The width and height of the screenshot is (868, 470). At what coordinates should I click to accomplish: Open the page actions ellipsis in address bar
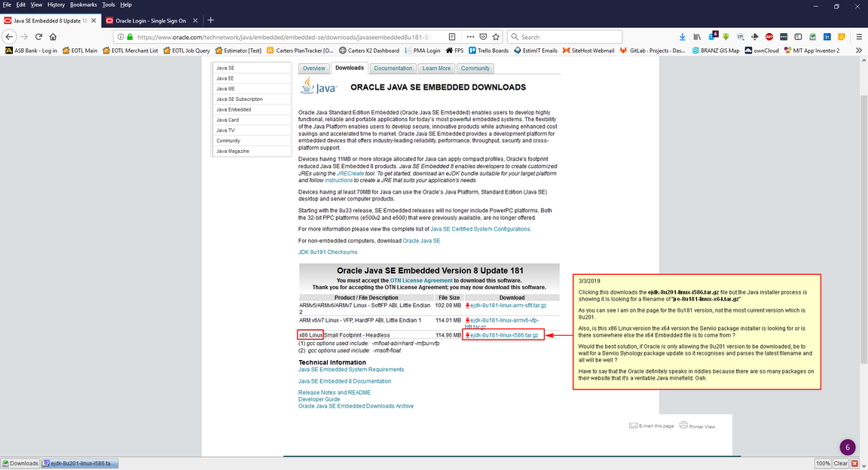click(x=469, y=36)
